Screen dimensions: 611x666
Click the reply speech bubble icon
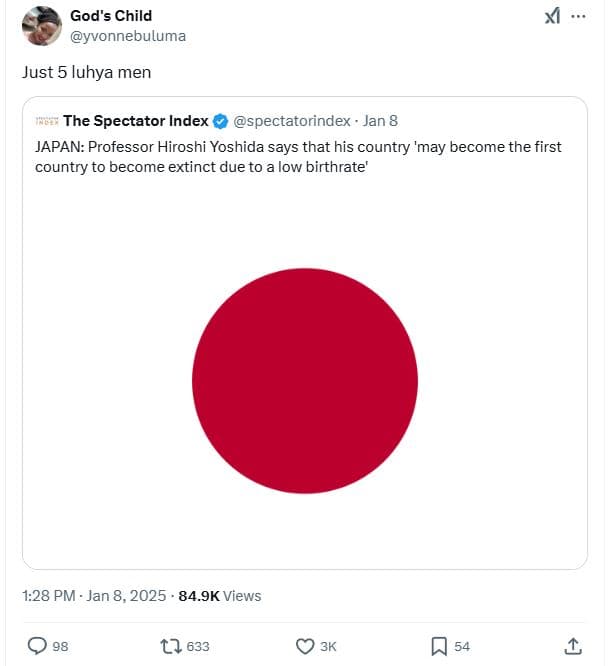point(37,646)
